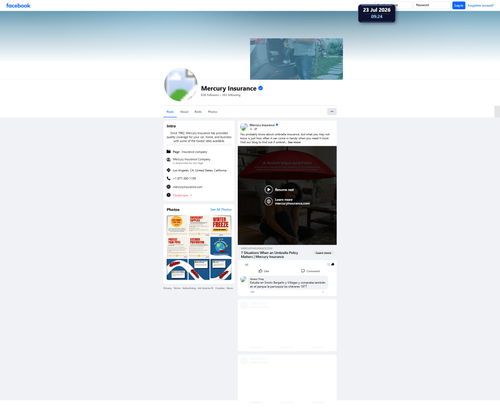Click the Page category folder icon
The height and width of the screenshot is (411, 500).
point(169,152)
